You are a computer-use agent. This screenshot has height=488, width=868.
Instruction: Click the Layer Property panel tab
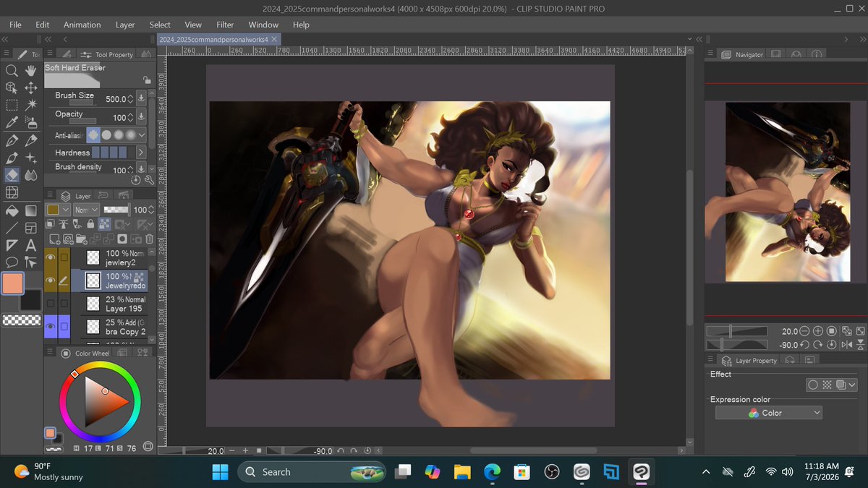point(749,360)
